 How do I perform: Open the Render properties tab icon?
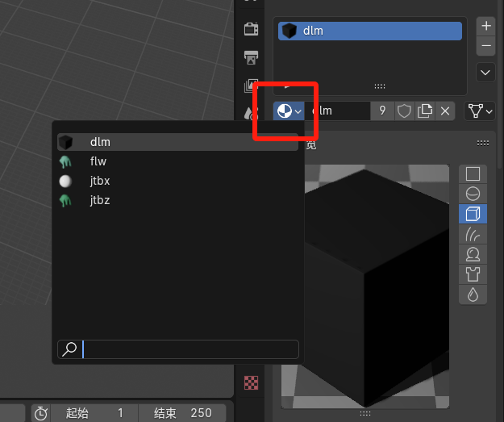pyautogui.click(x=251, y=29)
